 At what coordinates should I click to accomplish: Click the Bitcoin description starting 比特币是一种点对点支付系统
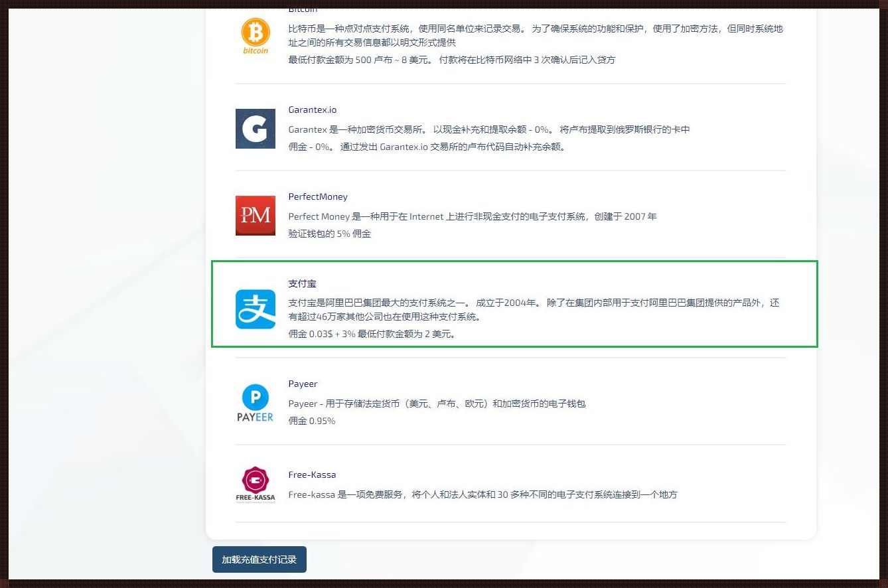point(536,36)
